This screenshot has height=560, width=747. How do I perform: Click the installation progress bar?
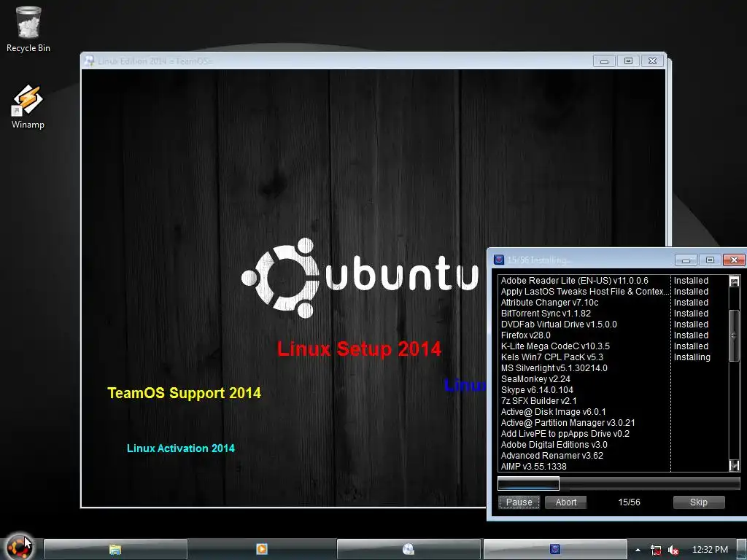[x=619, y=483]
